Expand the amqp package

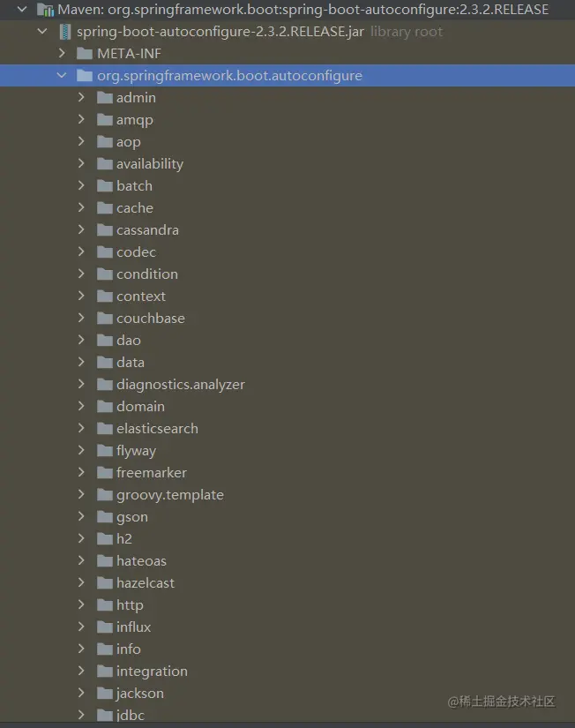81,119
